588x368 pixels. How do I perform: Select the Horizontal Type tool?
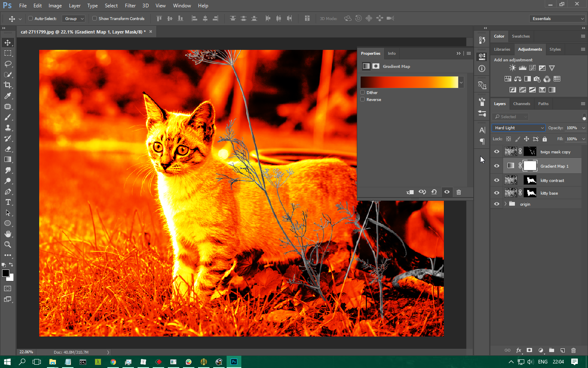(x=8, y=202)
